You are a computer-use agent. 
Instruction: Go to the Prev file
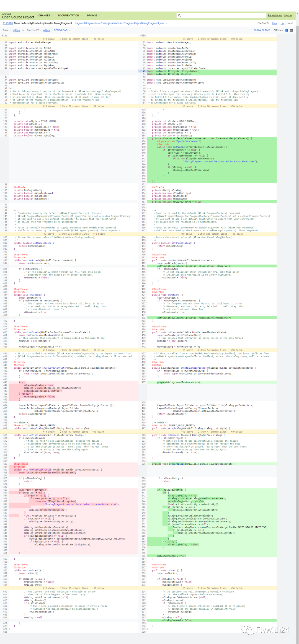tap(274, 23)
